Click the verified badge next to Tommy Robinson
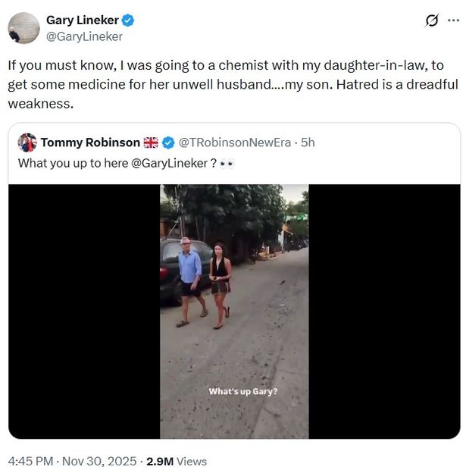 coord(168,142)
